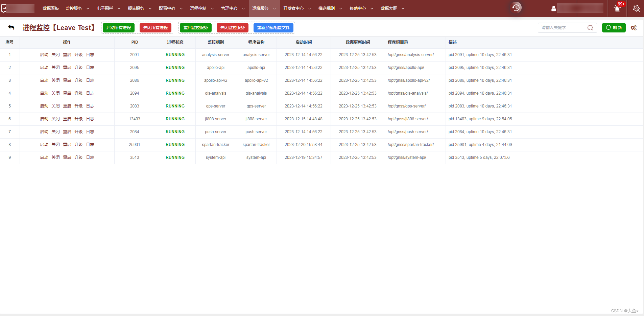Click 日志 for system-api row

(x=90, y=157)
